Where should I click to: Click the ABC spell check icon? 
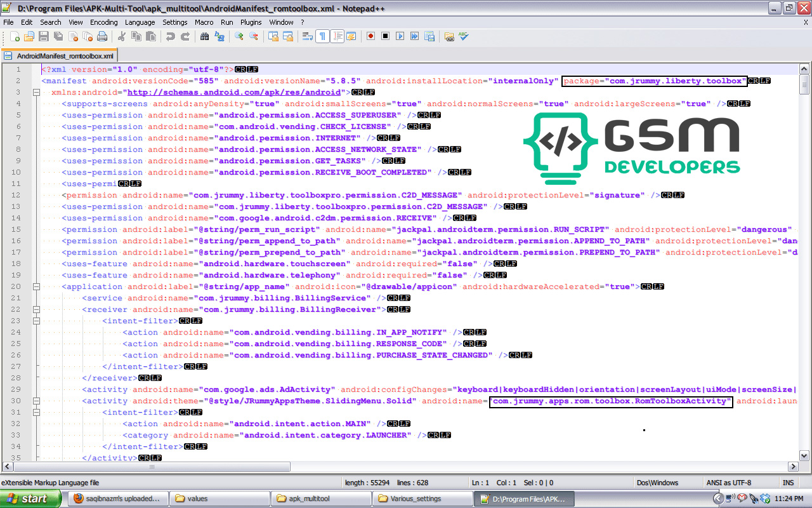464,37
